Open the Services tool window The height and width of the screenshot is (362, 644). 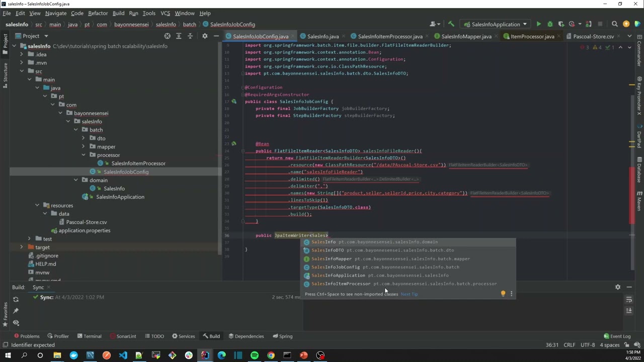183,336
